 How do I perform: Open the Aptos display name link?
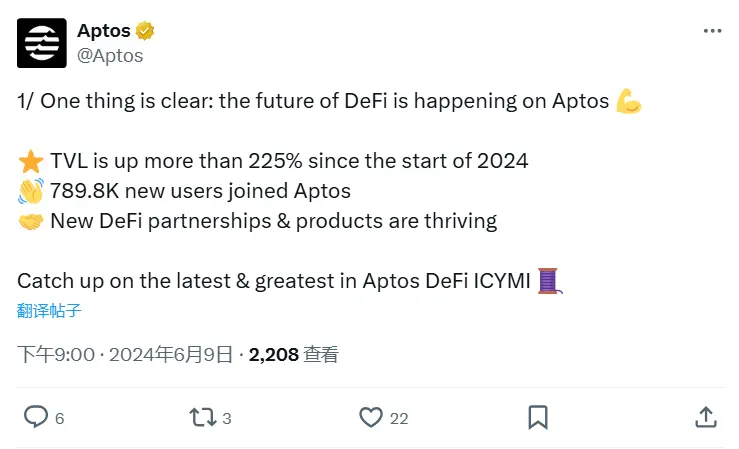pyautogui.click(x=104, y=31)
